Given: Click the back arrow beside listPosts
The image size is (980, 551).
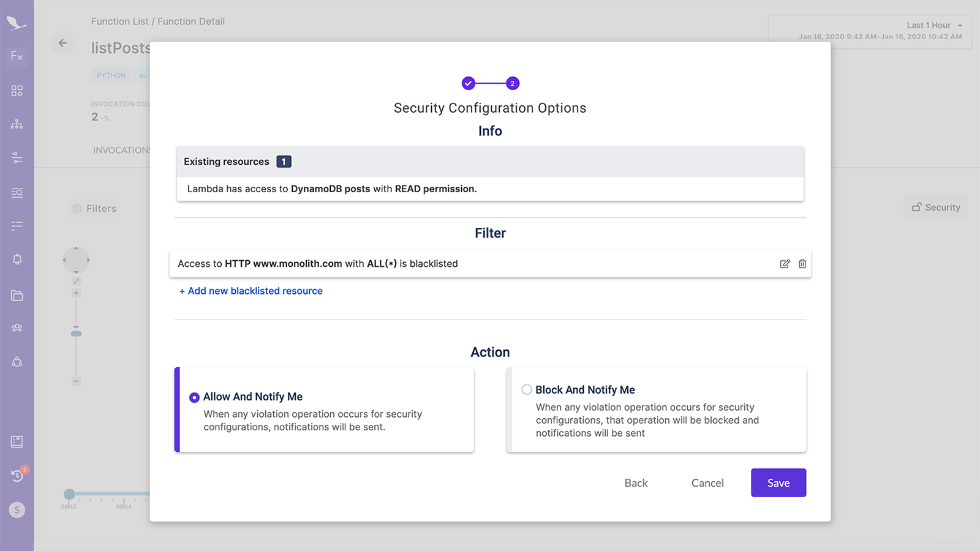Looking at the screenshot, I should click(x=62, y=43).
